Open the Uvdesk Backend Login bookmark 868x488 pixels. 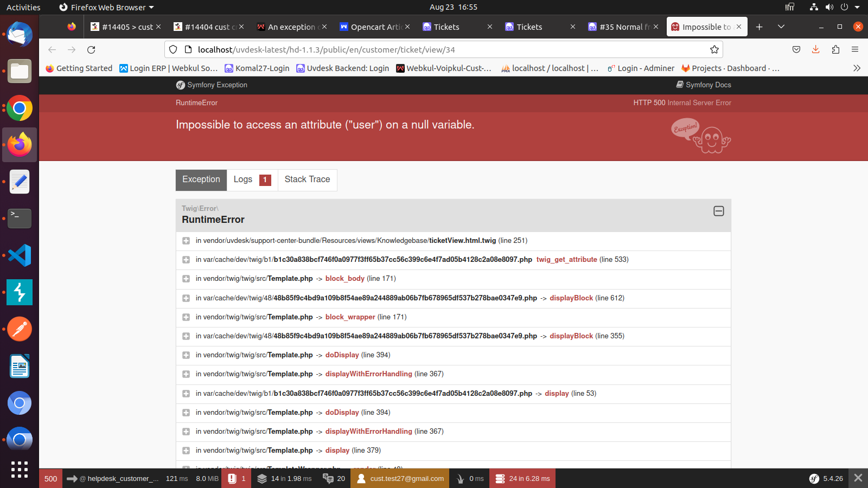tap(342, 68)
